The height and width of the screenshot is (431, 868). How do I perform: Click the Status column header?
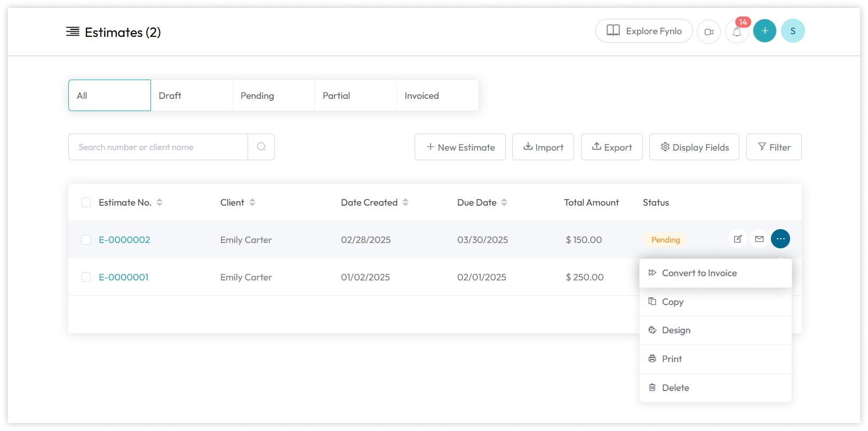[x=656, y=202]
